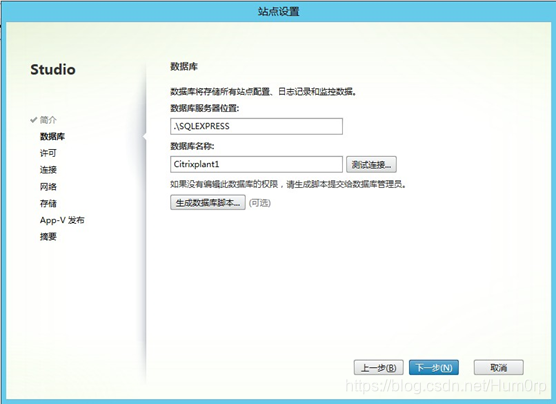Click the (可选) optional text
The image size is (556, 404).
260,203
